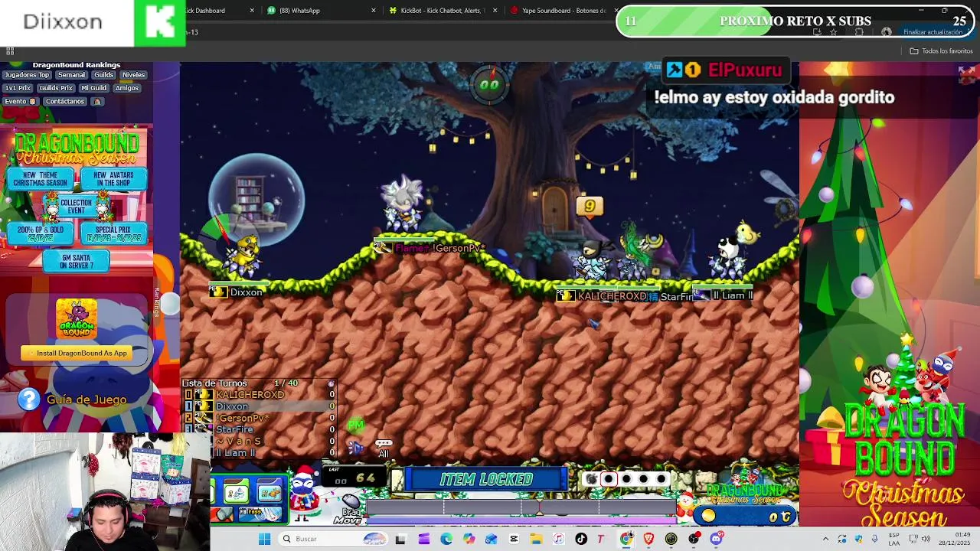Image resolution: width=980 pixels, height=551 pixels.
Task: Select KALICHEROXD in turn list
Action: coord(260,395)
